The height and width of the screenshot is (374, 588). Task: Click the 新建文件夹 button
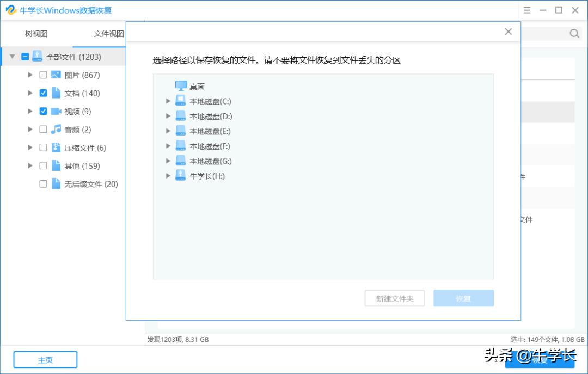(394, 298)
